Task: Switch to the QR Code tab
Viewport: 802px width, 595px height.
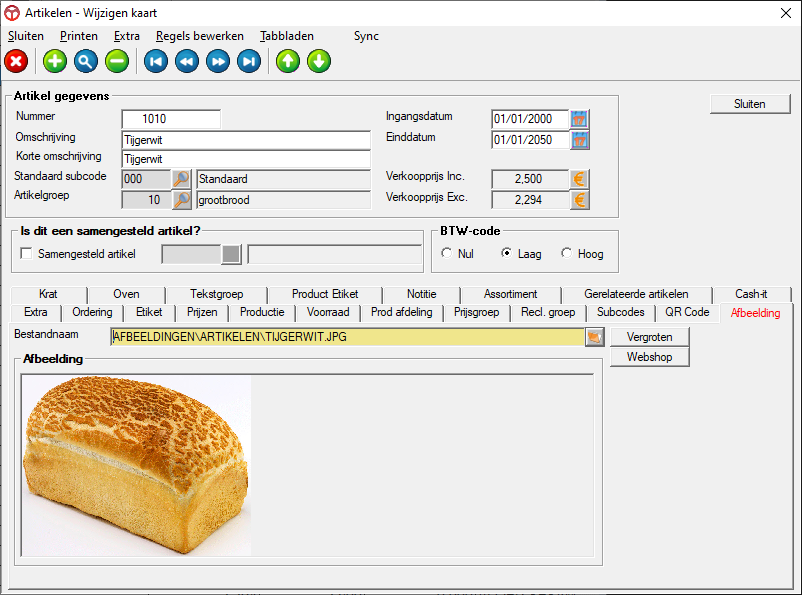Action: tap(687, 312)
